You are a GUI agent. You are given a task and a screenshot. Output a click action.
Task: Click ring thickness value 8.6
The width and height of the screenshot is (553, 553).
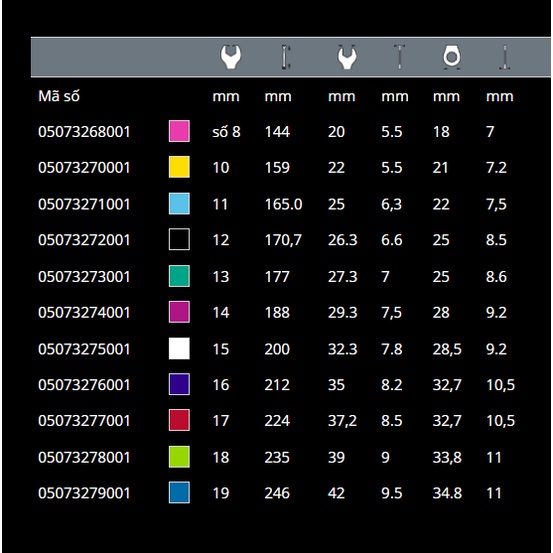coord(496,276)
